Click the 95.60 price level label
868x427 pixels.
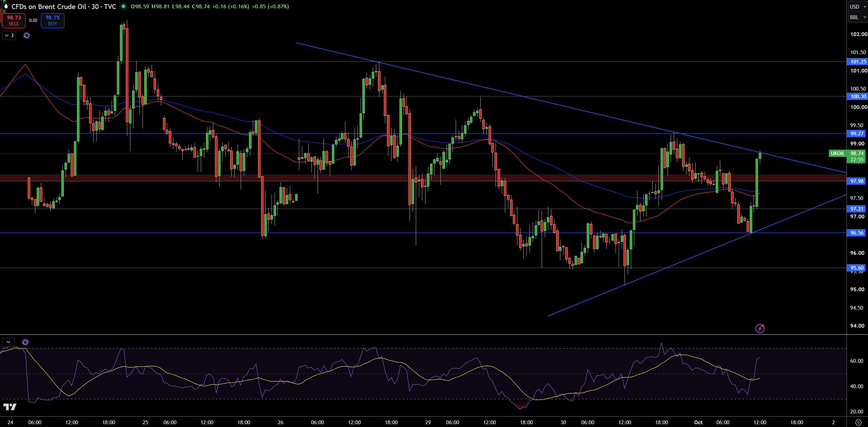tap(856, 268)
